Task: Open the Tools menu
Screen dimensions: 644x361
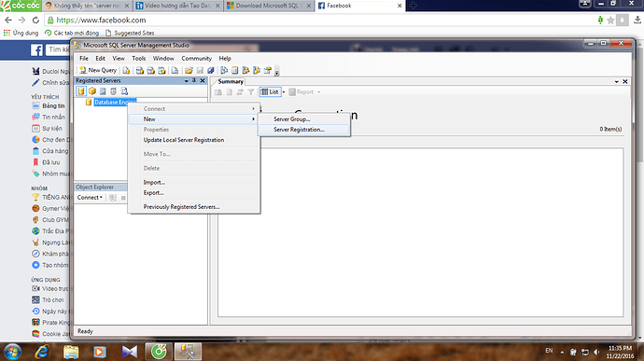Action: 139,59
